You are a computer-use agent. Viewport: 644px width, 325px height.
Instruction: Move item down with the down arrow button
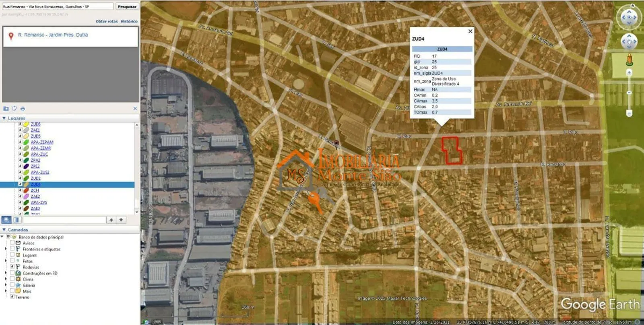pos(121,220)
